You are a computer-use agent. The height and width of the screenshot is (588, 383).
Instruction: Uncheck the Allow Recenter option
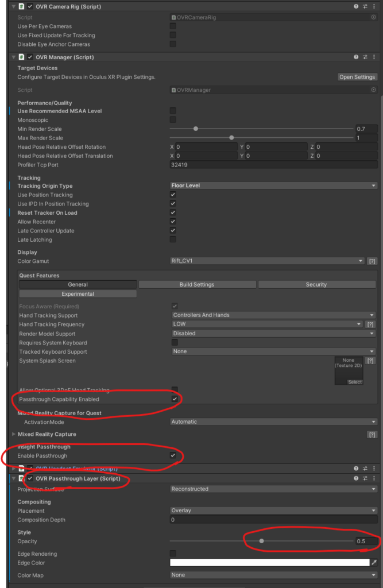coord(173,222)
